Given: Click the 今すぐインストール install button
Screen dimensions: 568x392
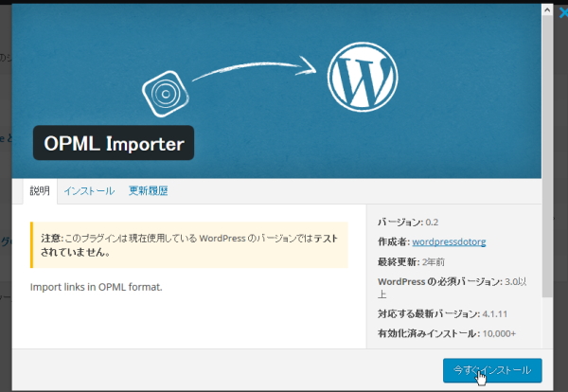Looking at the screenshot, I should coord(492,370).
